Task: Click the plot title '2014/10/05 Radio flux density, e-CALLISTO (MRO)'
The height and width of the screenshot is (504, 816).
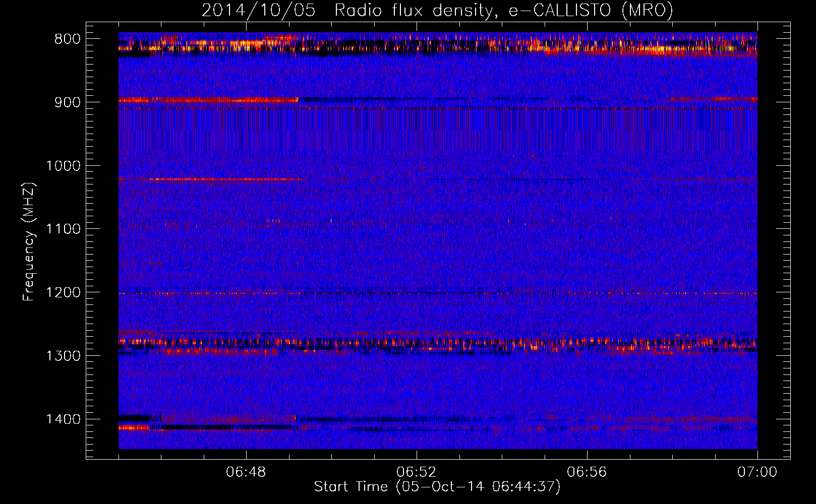Action: click(x=437, y=10)
